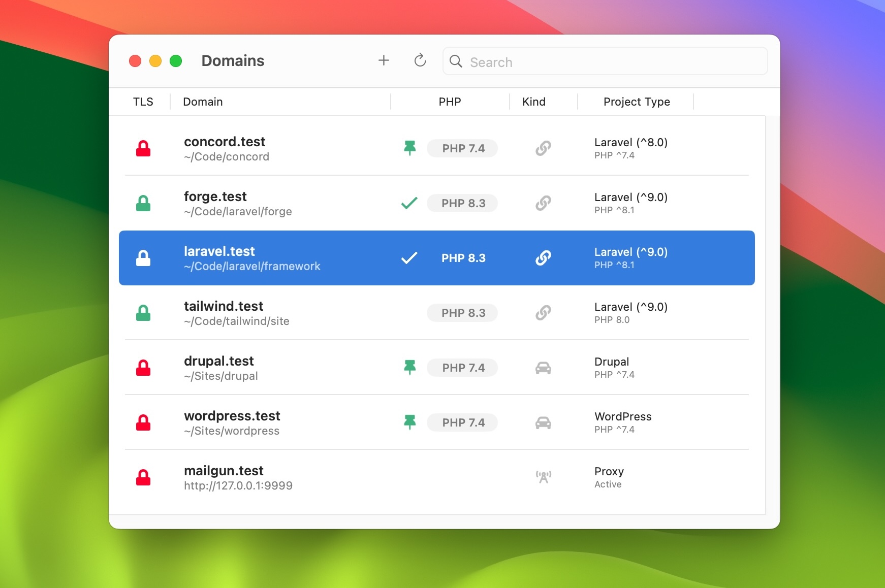Click the PHP 8.0 requirement for tailwind.test
Screen dimensions: 885x588
point(612,320)
